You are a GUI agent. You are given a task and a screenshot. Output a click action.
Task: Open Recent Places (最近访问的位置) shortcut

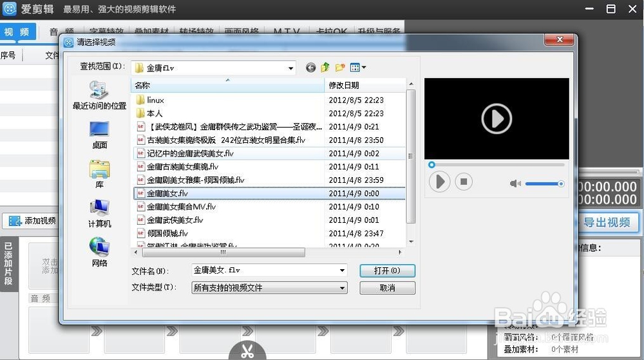[99, 96]
